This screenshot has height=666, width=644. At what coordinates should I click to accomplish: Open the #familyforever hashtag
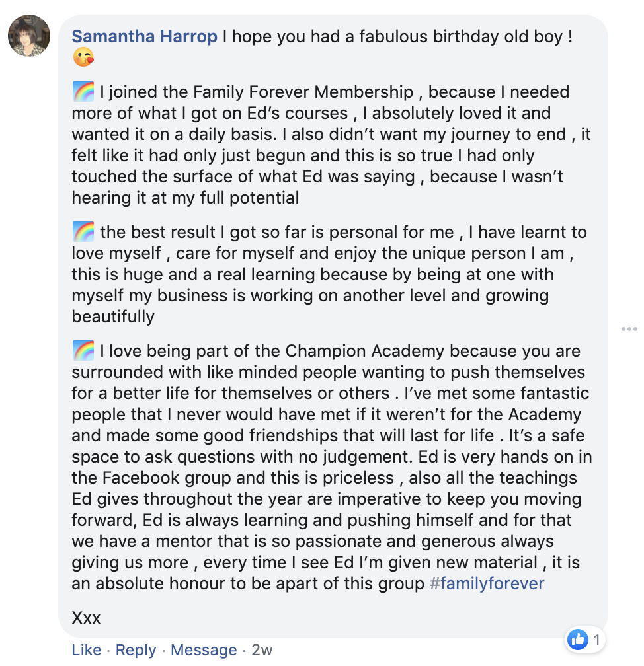tap(487, 584)
